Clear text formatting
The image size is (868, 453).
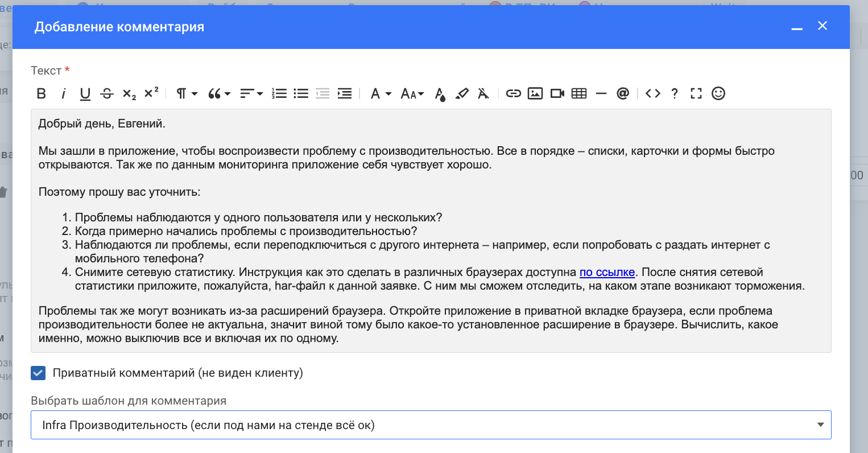coord(483,93)
